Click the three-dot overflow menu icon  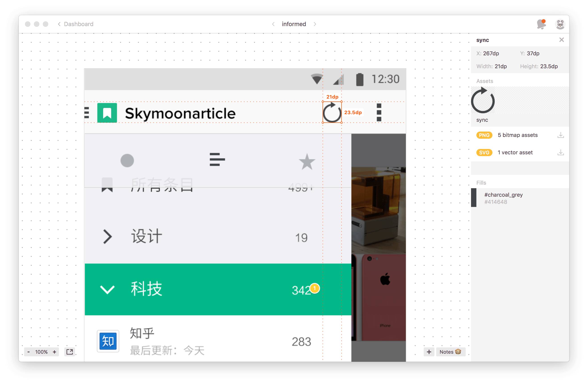point(379,113)
